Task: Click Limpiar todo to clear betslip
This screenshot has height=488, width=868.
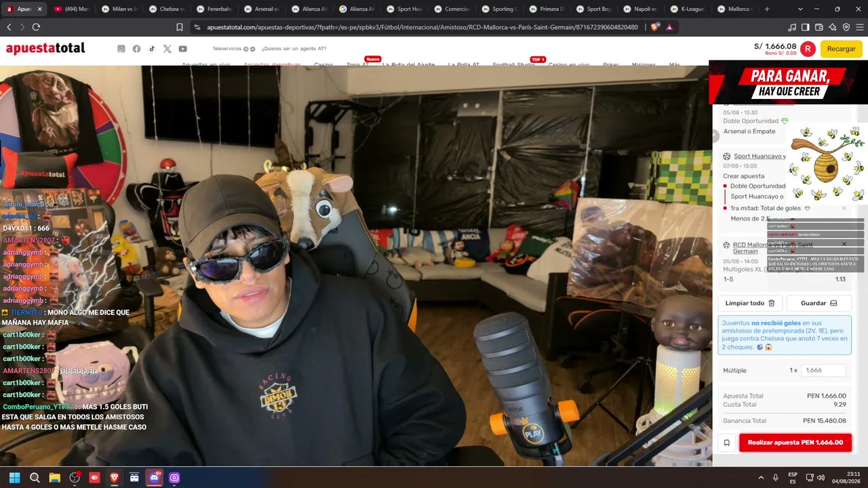Action: tap(749, 303)
